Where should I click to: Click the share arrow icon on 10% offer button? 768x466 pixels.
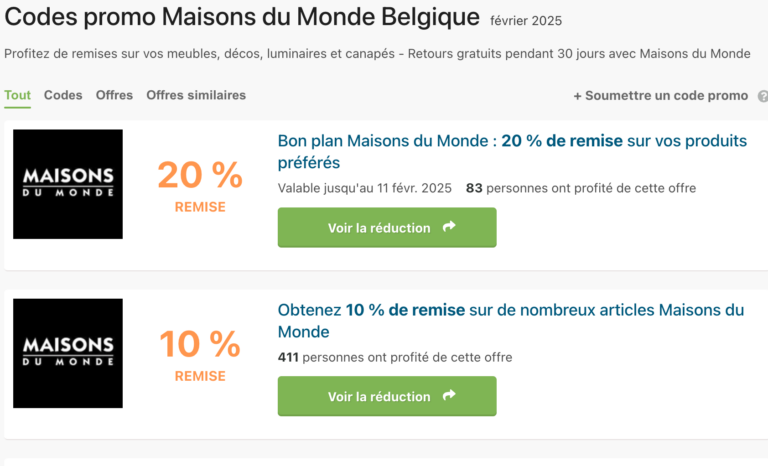[449, 395]
